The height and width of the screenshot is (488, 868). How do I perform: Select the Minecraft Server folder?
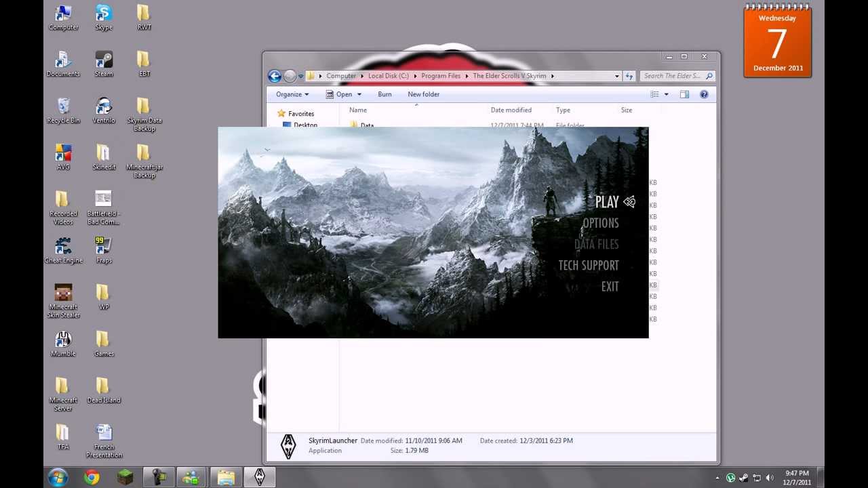click(x=63, y=394)
